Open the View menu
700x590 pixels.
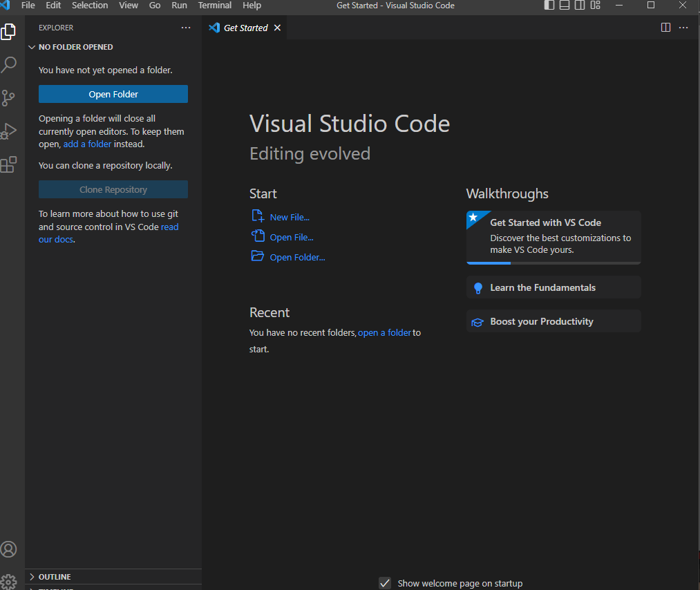(x=129, y=6)
